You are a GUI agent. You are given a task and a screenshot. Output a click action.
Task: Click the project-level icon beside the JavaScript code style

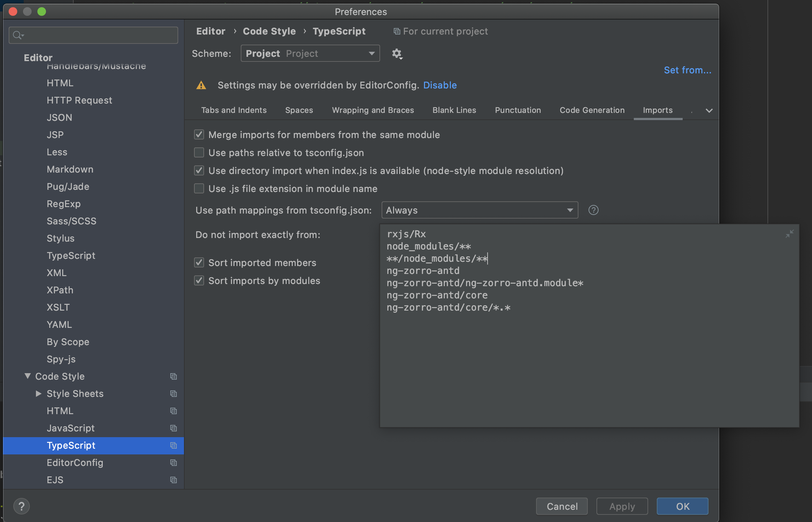174,428
